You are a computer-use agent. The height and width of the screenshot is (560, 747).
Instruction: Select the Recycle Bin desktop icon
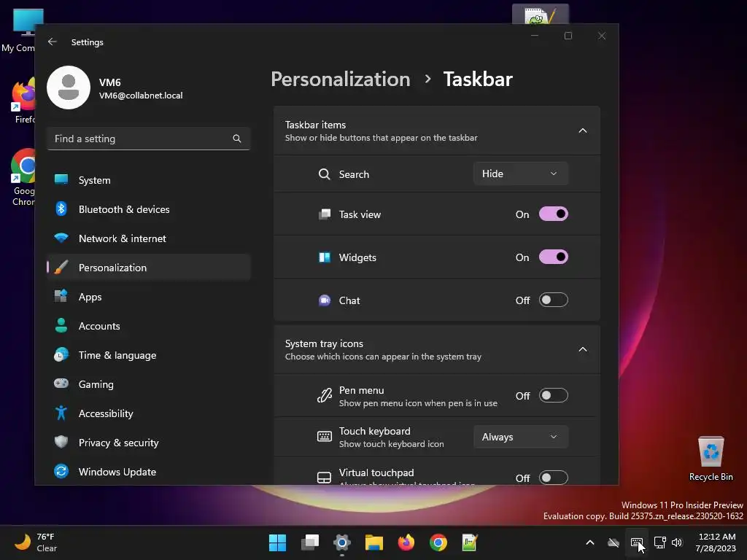pos(711,459)
